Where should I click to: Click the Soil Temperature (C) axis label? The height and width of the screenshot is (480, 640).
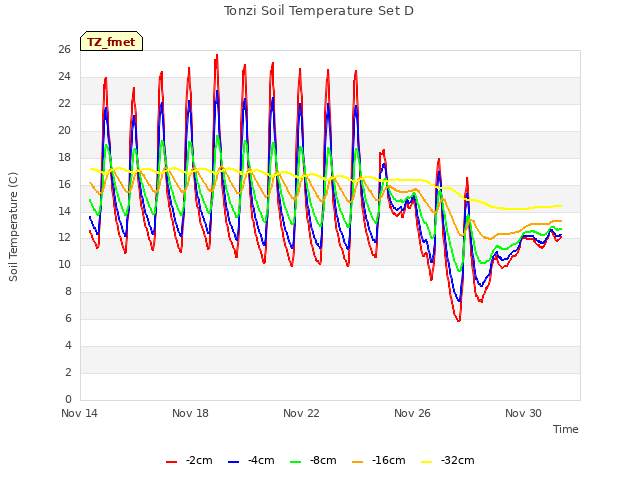(x=13, y=227)
